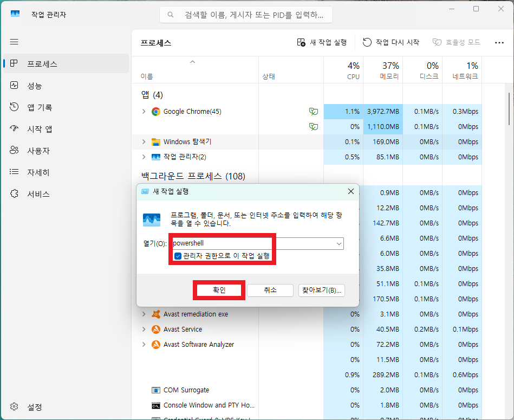Open Services (서비스) sidebar tab
514x420 pixels.
tap(66, 194)
